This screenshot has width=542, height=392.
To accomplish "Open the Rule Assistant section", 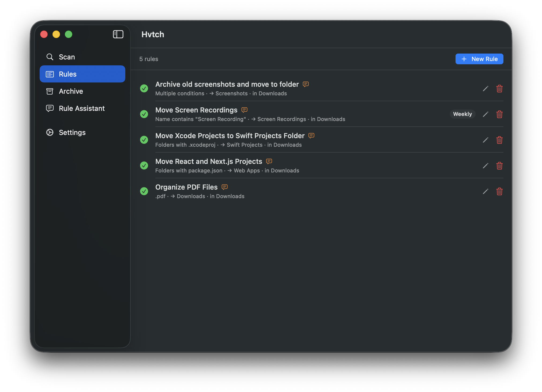I will [x=82, y=108].
